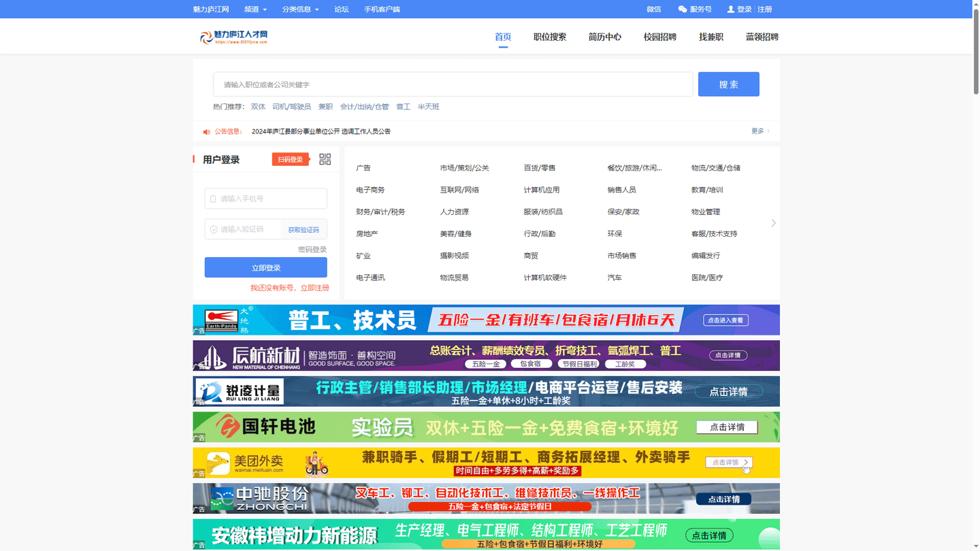The height and width of the screenshot is (551, 980).
Task: Open the 普工、技术员 Earth-Panda ad banner
Action: pos(486,320)
